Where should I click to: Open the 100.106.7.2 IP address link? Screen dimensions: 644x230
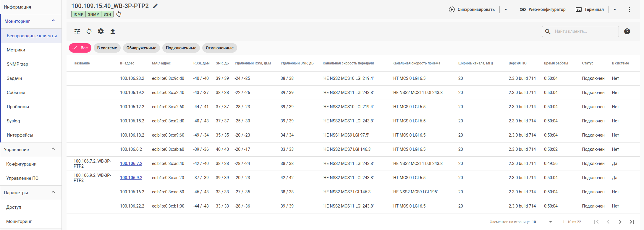point(131,163)
